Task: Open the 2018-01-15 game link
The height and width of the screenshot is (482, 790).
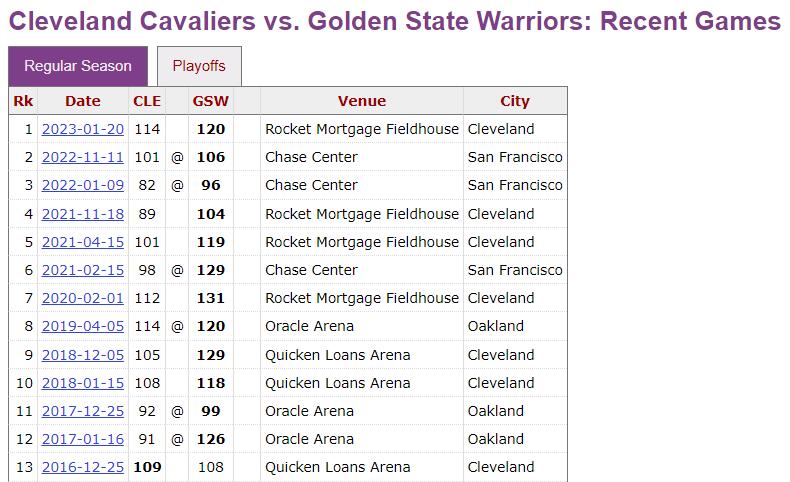Action: [x=83, y=383]
